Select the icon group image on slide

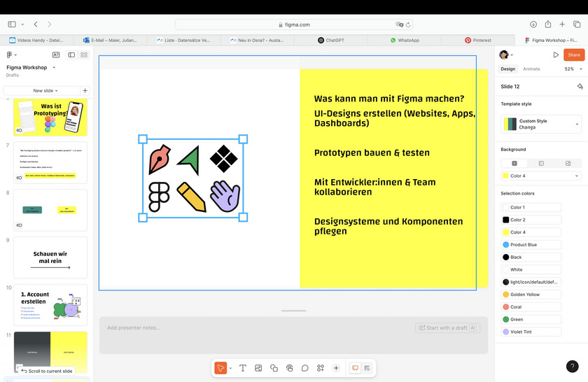pos(192,178)
